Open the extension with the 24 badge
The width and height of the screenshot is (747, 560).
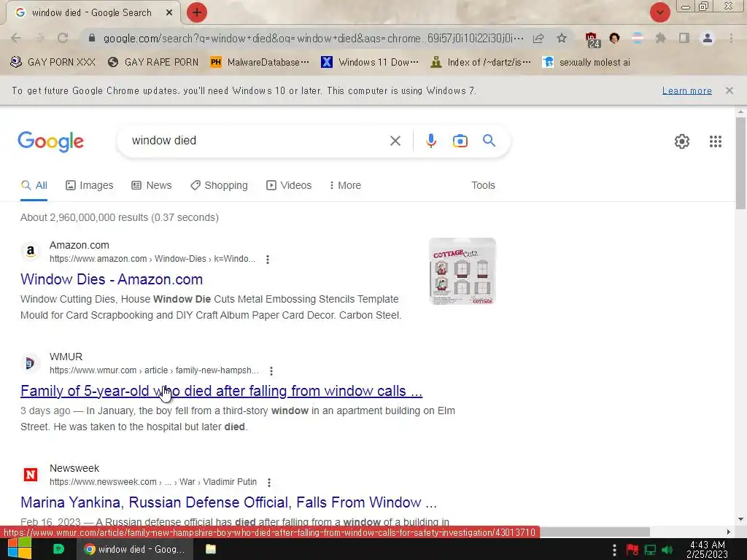coord(592,39)
